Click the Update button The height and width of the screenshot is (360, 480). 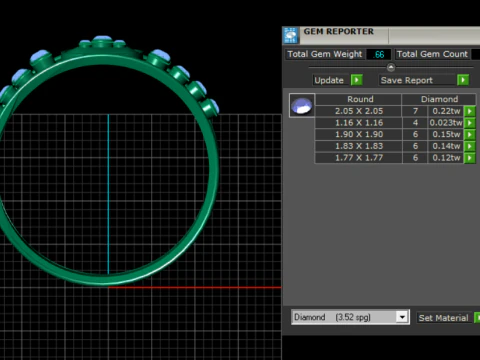(x=331, y=80)
